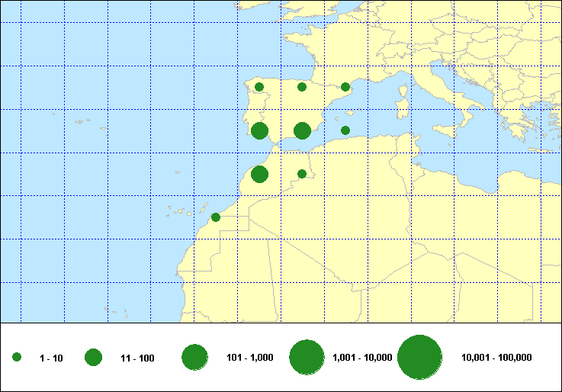Viewport: 562px width, 392px height.
Task: Select the large marker over southwestern Spain
Action: (259, 130)
